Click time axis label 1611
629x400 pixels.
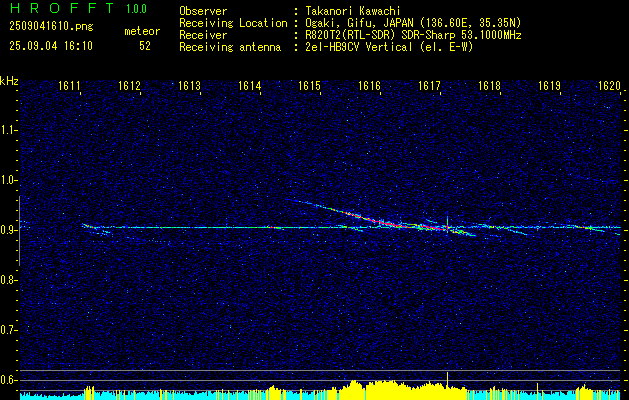pyautogui.click(x=69, y=85)
